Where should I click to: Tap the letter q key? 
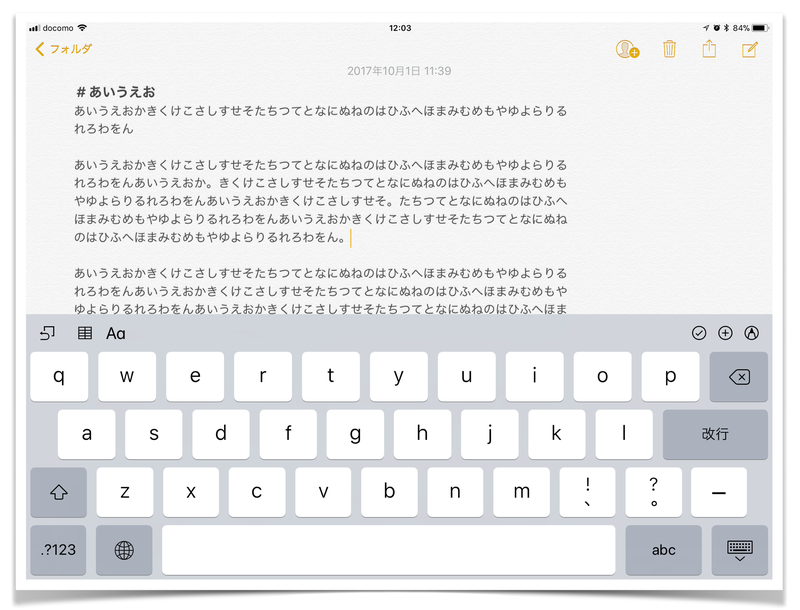(x=60, y=376)
